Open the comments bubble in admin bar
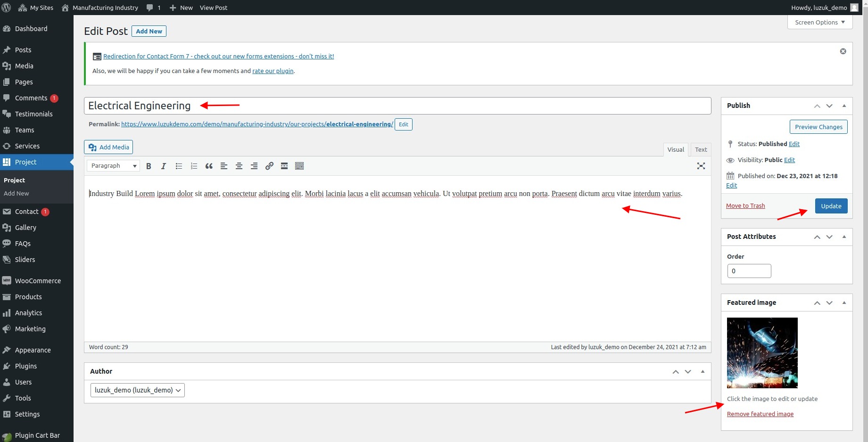 [x=153, y=8]
